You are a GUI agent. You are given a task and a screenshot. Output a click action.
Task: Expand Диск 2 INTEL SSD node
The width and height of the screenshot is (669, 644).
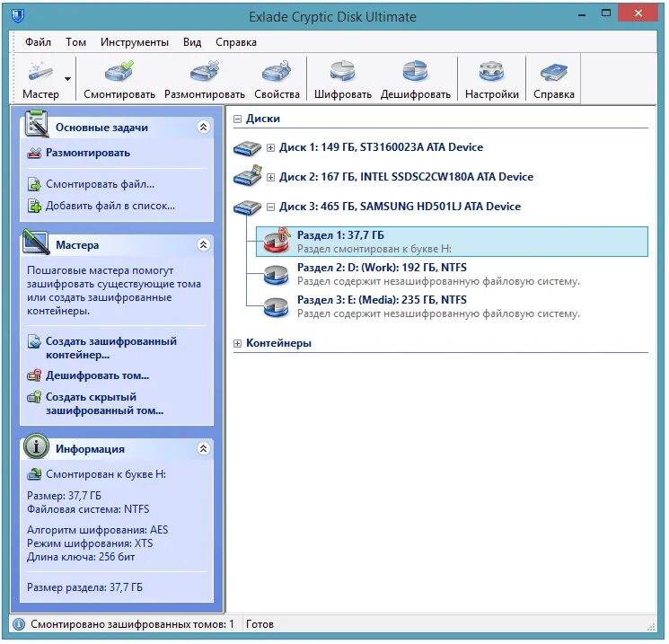(270, 177)
